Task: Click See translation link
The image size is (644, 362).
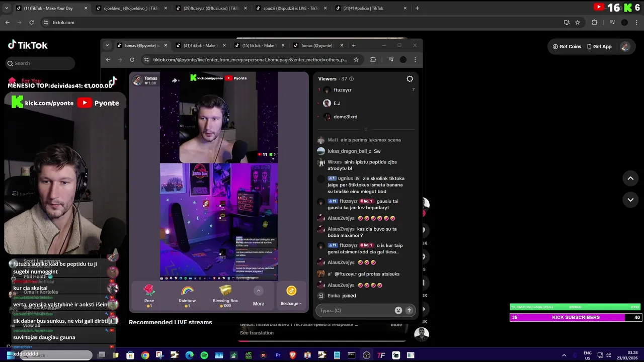Action: tap(257, 333)
